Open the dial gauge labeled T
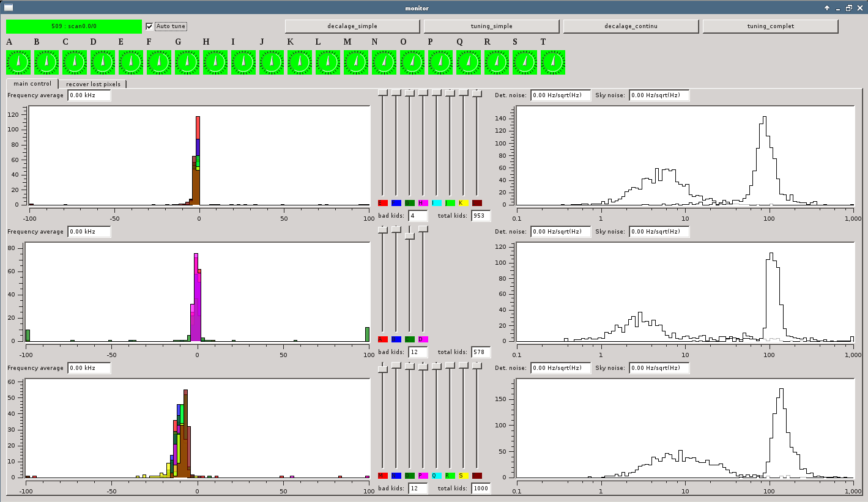This screenshot has width=868, height=502. (553, 62)
